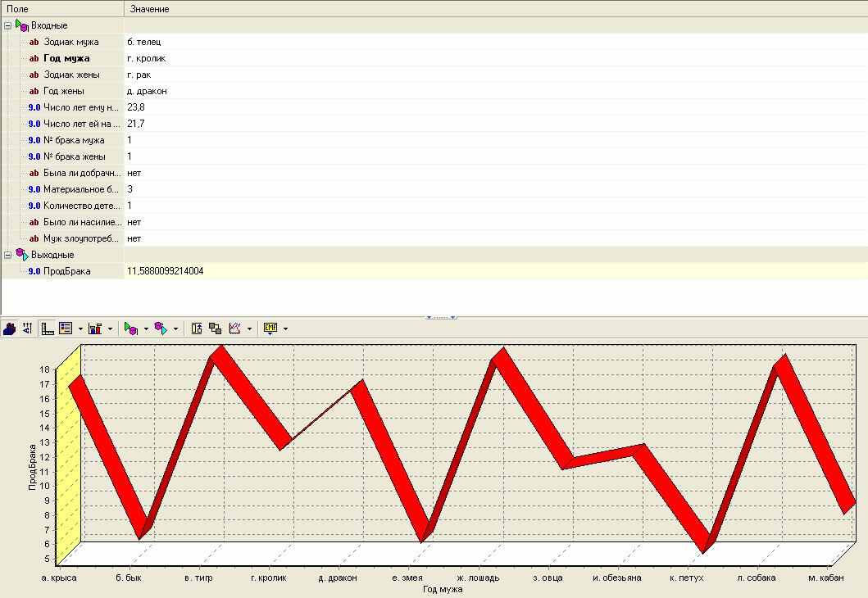Collapse the Выходные group
Screen dimensions: 868x598
[7, 255]
